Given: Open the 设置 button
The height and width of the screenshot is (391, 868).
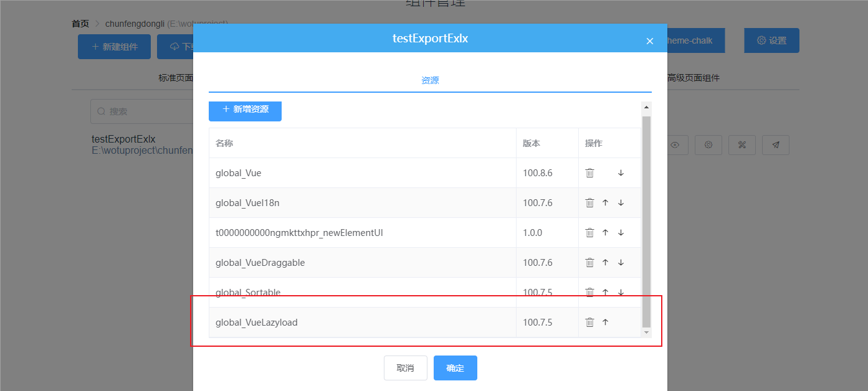Looking at the screenshot, I should click(x=771, y=40).
